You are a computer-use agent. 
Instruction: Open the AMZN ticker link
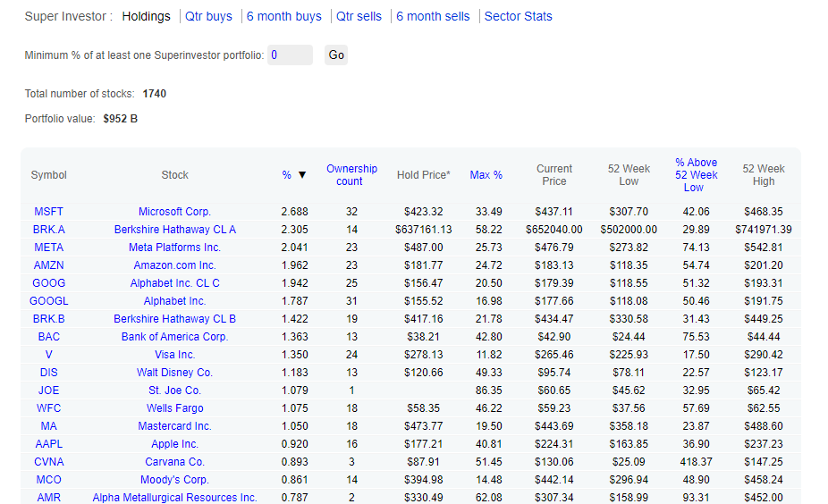(x=48, y=265)
